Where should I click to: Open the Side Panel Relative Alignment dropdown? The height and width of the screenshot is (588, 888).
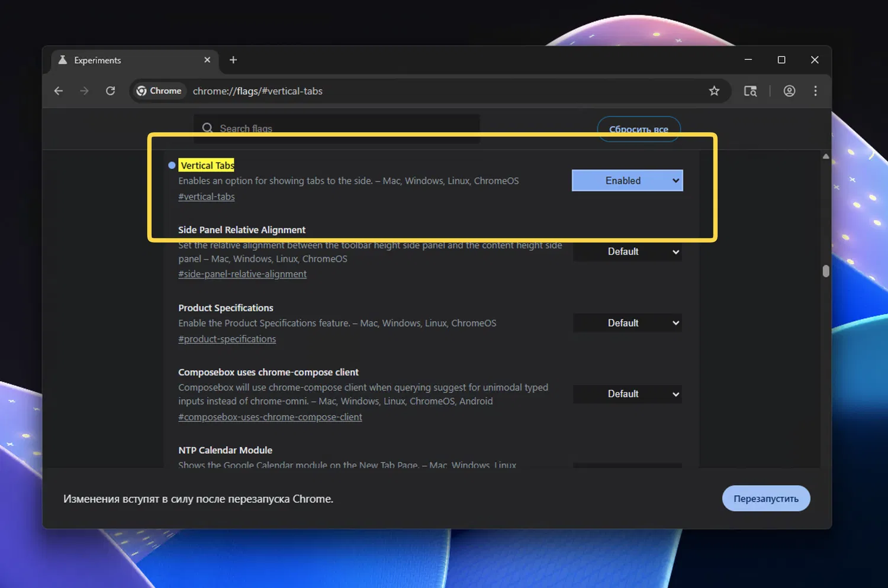coord(628,252)
